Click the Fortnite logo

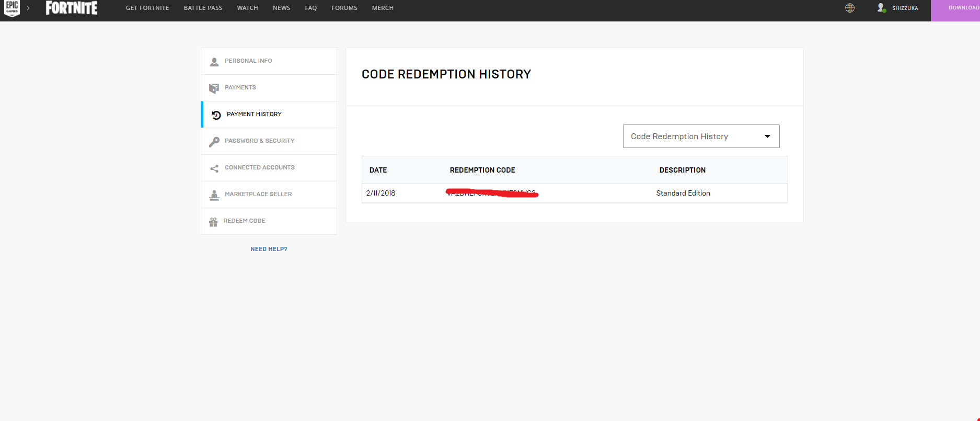(72, 8)
